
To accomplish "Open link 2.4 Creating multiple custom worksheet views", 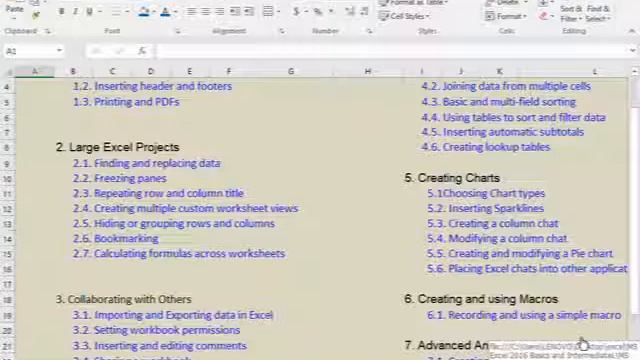I will tap(186, 209).
